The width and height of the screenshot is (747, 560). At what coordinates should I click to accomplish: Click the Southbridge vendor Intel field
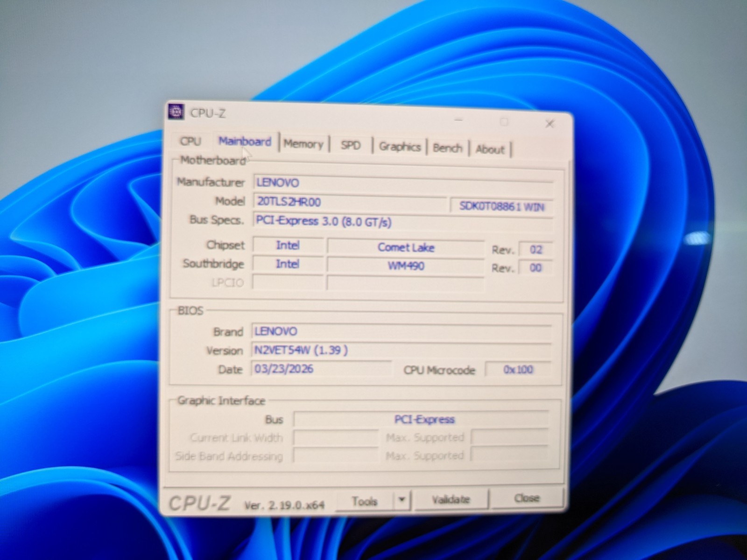coord(288,264)
